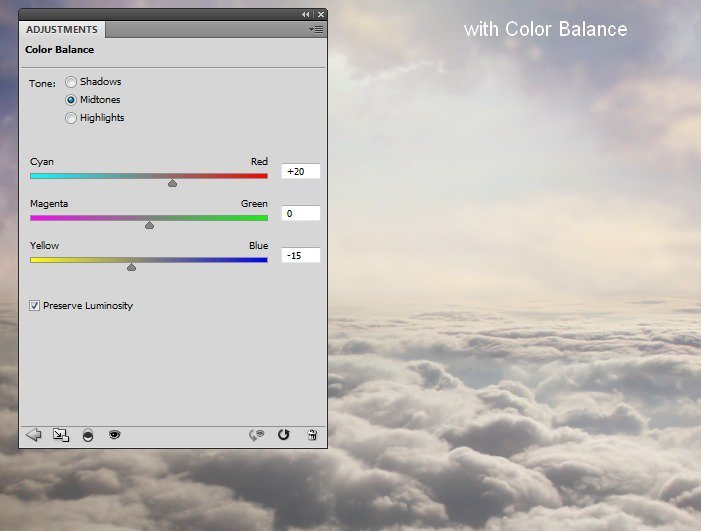
Task: Click the Yellow-Blue slider handle
Action: pos(131,267)
